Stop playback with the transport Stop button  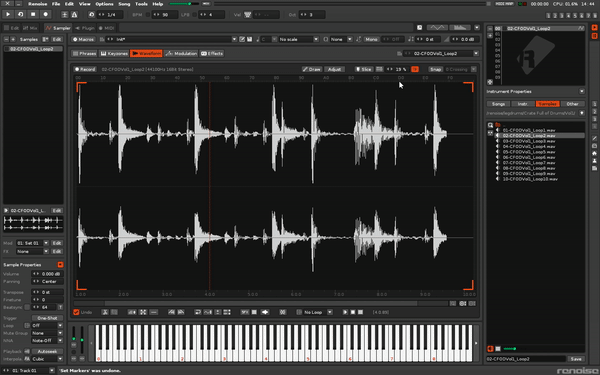pyautogui.click(x=33, y=15)
